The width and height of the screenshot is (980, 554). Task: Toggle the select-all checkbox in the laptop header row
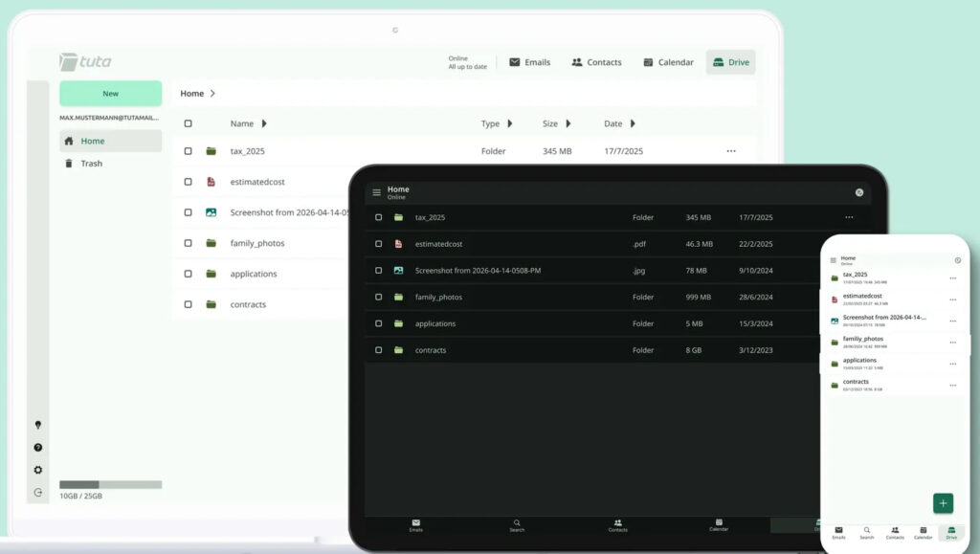point(188,123)
